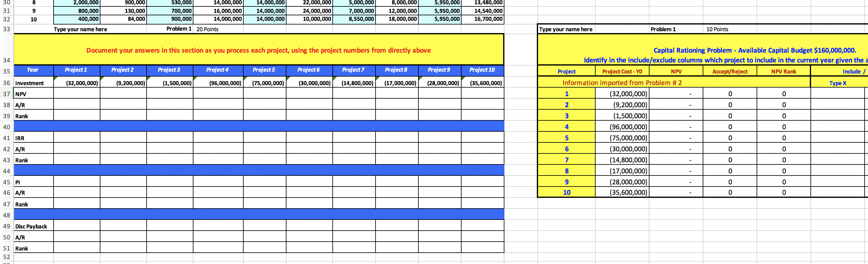Click the 'Project 9' column header cell
Screen dimensions: 868x264
point(440,70)
